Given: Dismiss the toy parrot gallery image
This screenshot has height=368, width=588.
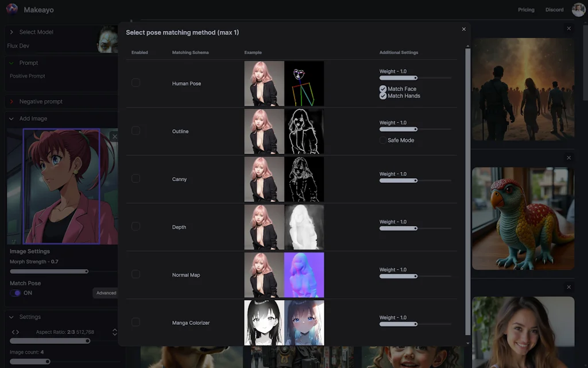Looking at the screenshot, I should tap(568, 157).
